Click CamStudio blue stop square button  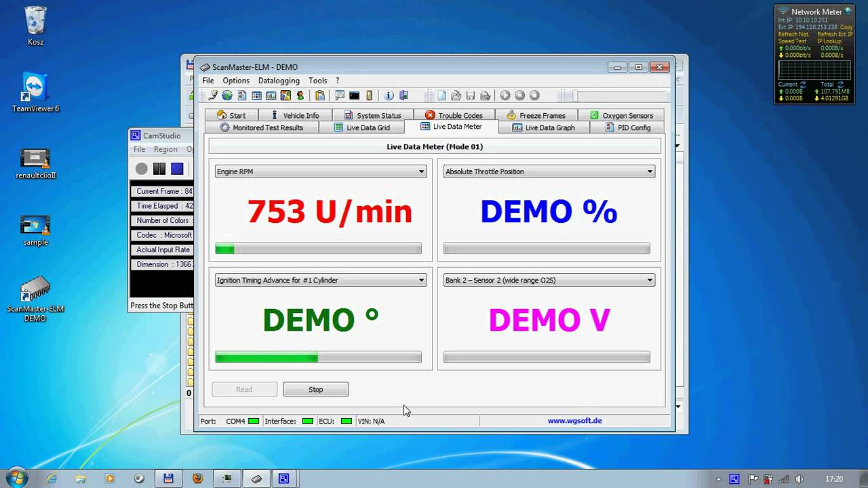(x=177, y=169)
